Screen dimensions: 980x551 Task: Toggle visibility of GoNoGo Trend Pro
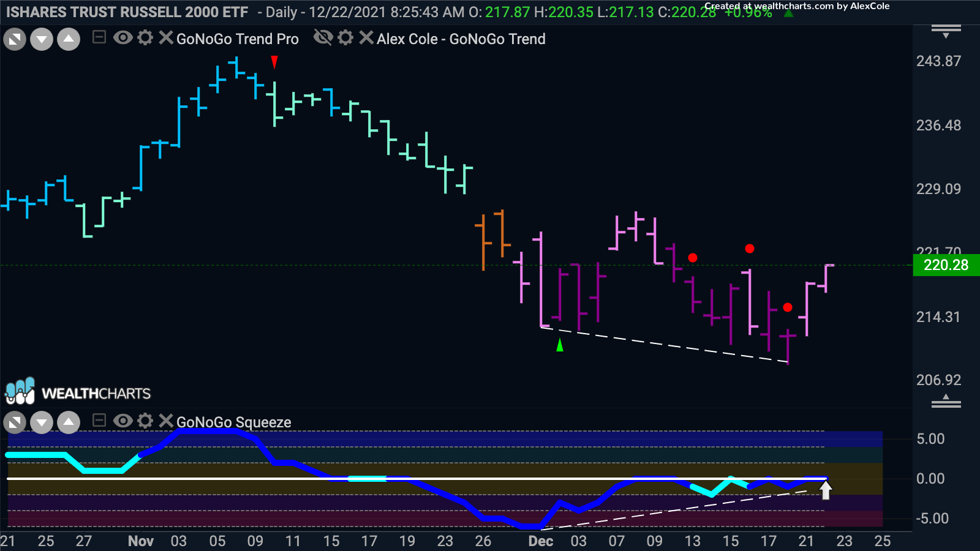click(123, 38)
